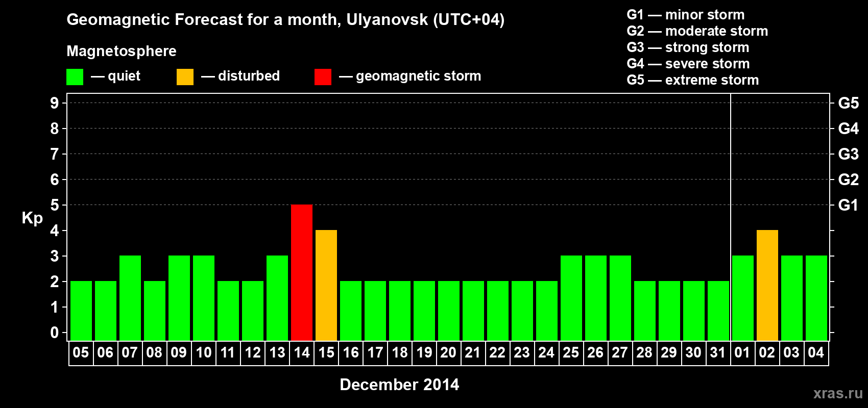Screen dimensions: 868x408
Task: Select the orange disturbed bar for December 15
Action: pyautogui.click(x=326, y=285)
